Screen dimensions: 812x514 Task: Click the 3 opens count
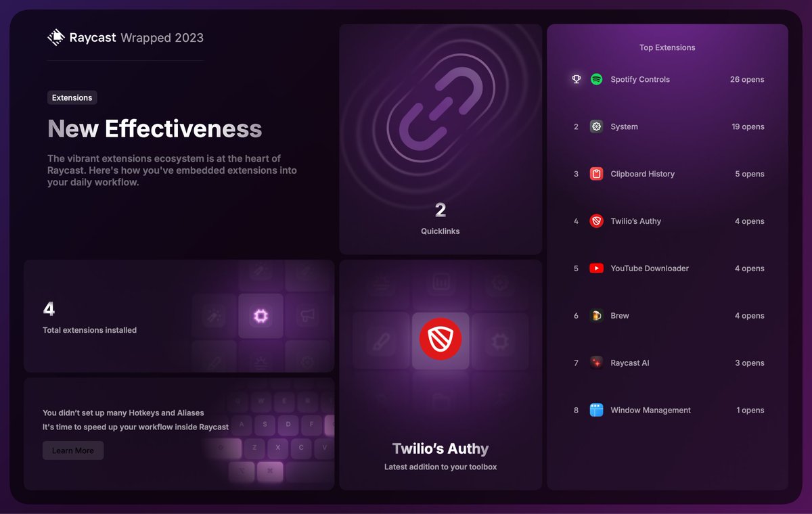pyautogui.click(x=750, y=363)
